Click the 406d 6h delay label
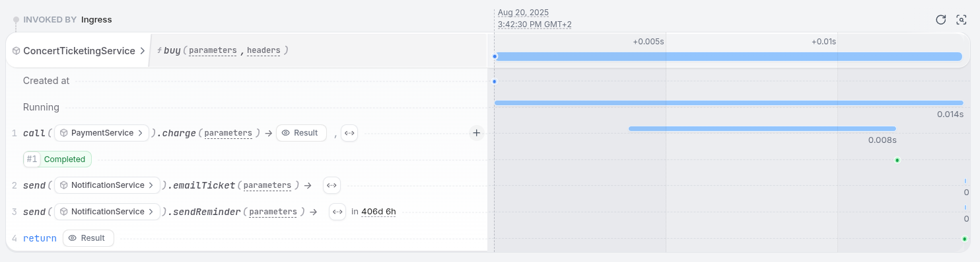Viewport: 980px width, 262px height. click(379, 212)
